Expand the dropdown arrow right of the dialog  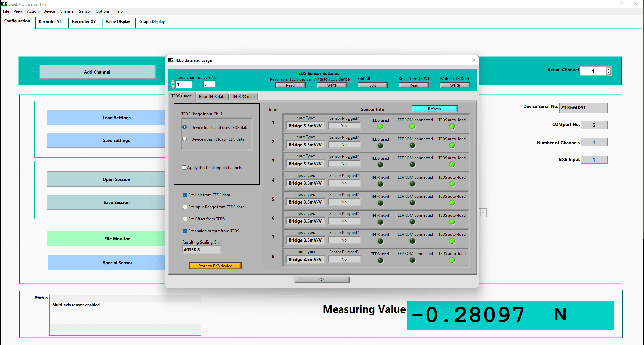[483, 213]
